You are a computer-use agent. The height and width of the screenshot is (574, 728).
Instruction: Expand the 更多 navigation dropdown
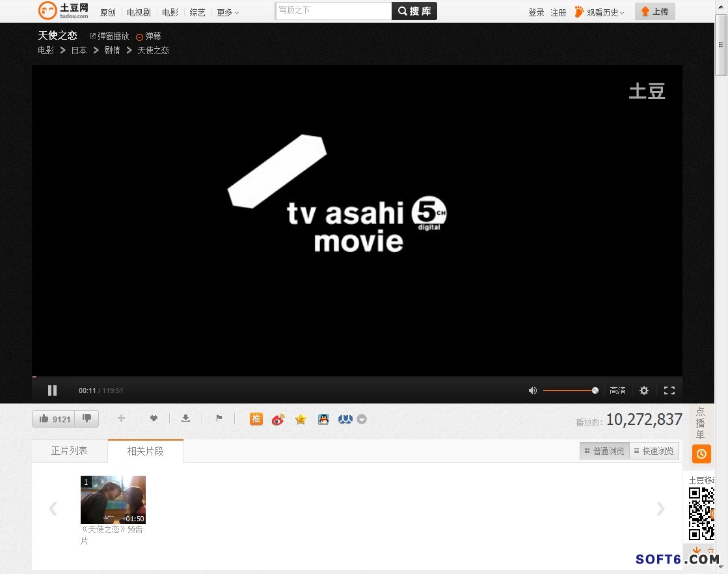point(228,12)
